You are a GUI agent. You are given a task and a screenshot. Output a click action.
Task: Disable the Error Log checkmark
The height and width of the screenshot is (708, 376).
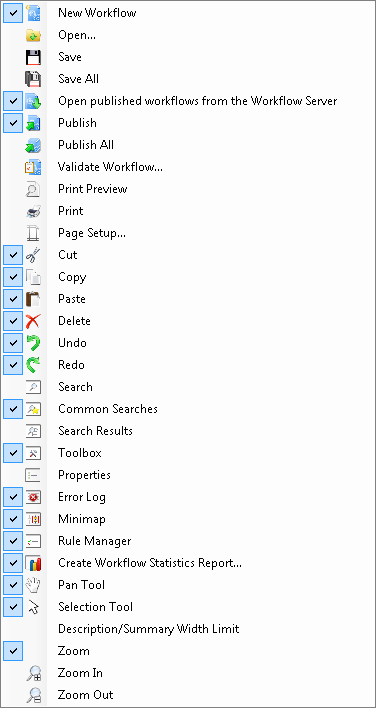13,497
